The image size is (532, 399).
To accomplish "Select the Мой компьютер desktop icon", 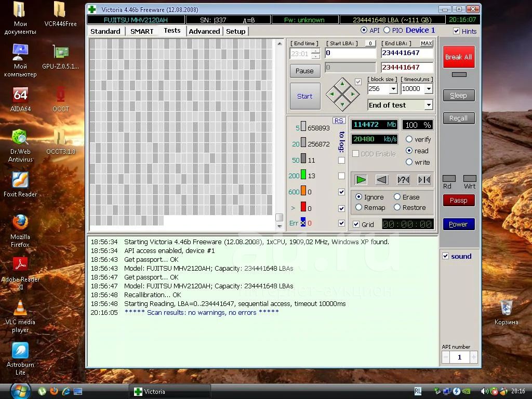I will (20, 61).
